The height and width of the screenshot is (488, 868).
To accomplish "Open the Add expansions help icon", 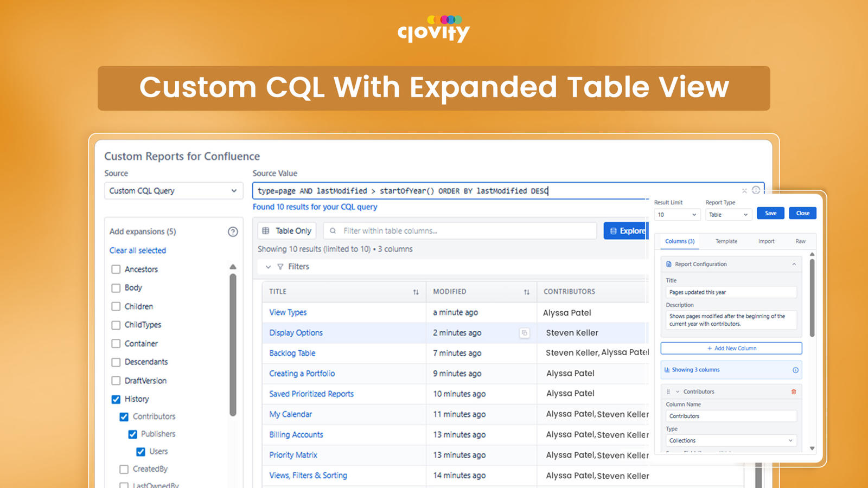I will 233,232.
